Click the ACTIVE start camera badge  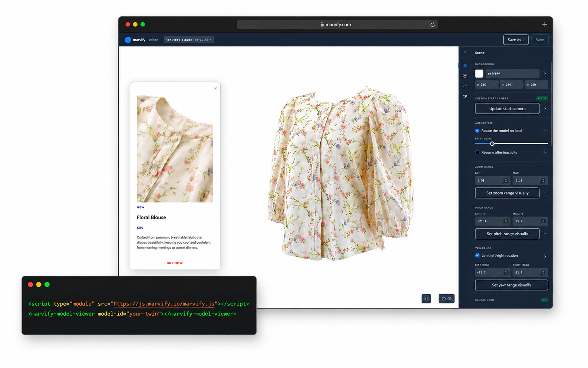[542, 98]
